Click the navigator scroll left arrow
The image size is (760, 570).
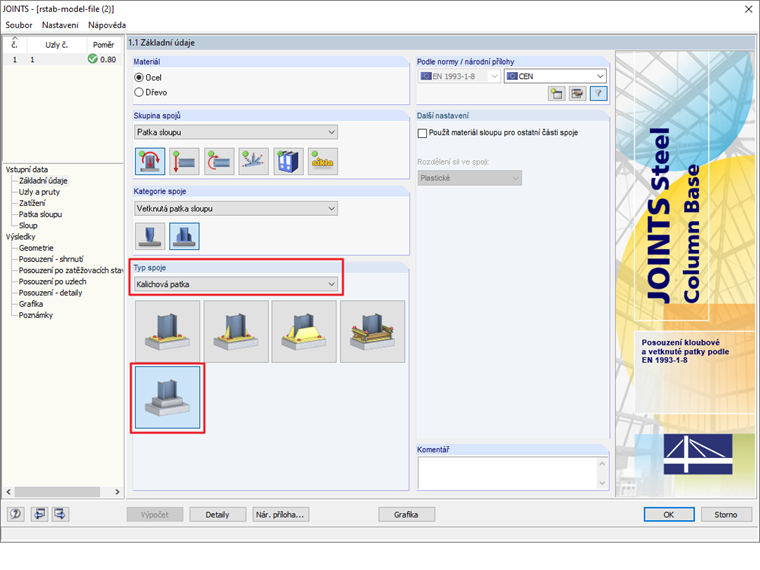8,491
